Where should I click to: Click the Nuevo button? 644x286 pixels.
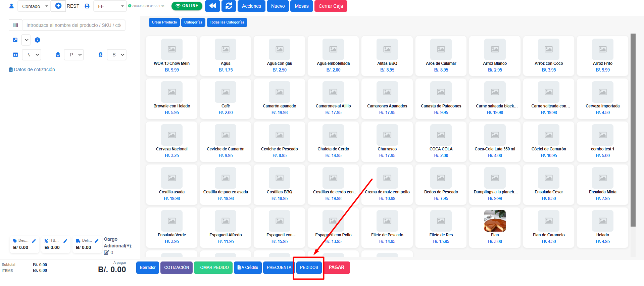278,6
